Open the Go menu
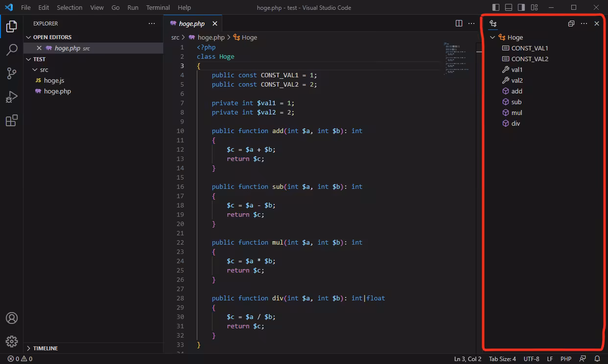608x364 pixels. point(116,7)
